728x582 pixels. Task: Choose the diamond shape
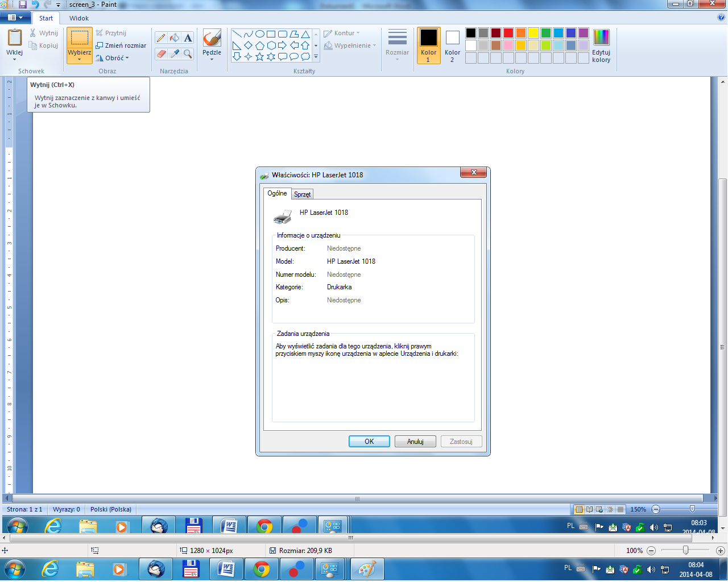coord(248,45)
